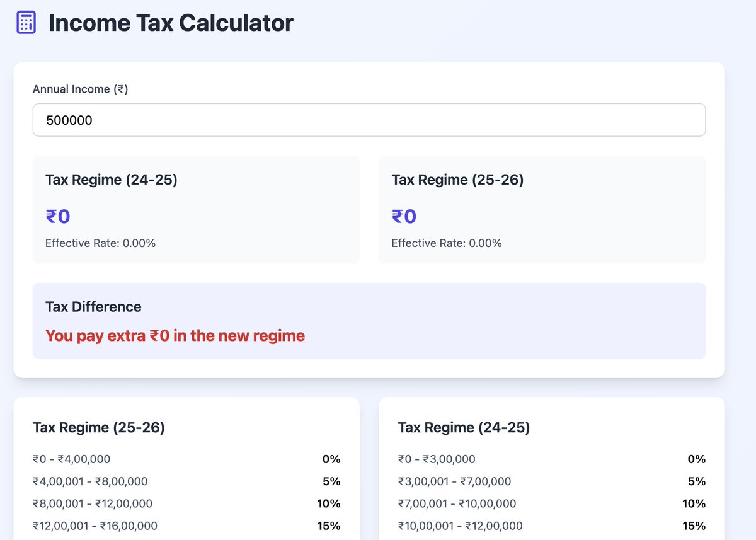Click the ₹7,00,001 - ₹10,00,000 slab row
The width and height of the screenshot is (756, 540).
point(552,503)
